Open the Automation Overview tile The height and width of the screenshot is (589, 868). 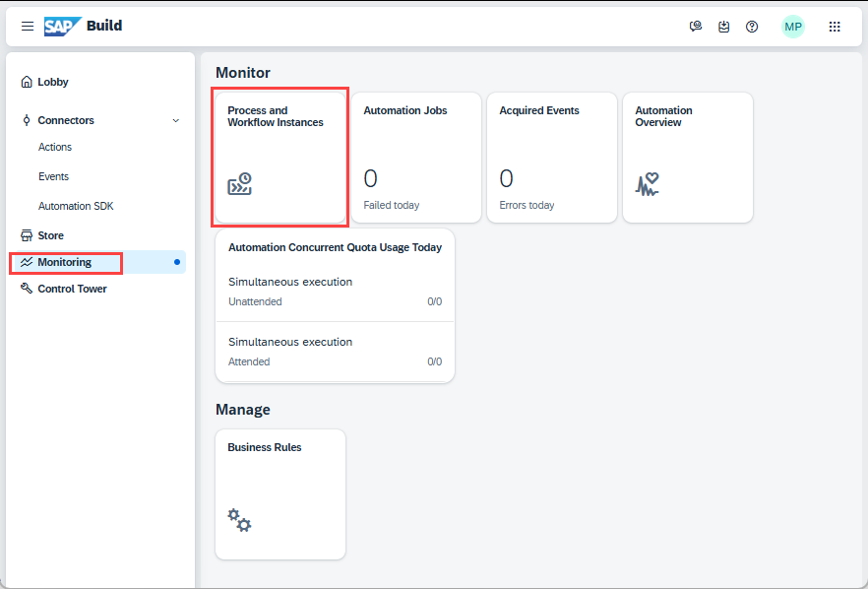[688, 158]
